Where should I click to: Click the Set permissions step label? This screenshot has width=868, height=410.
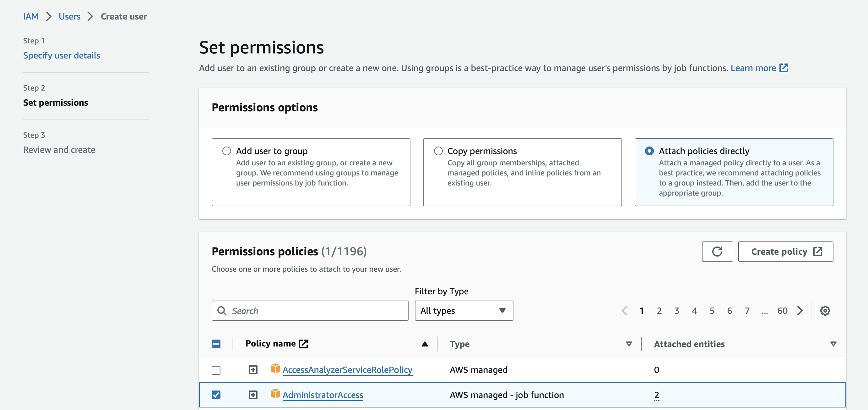point(56,102)
